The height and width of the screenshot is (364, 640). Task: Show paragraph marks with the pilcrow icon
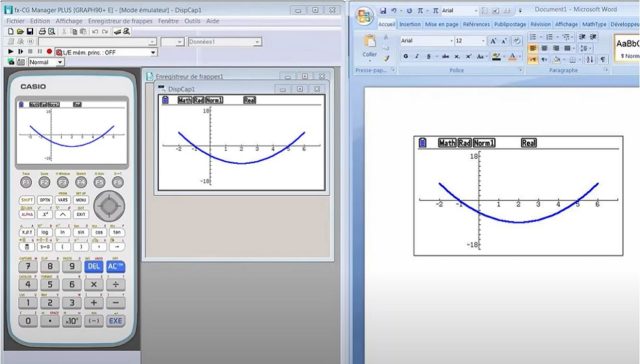[602, 60]
